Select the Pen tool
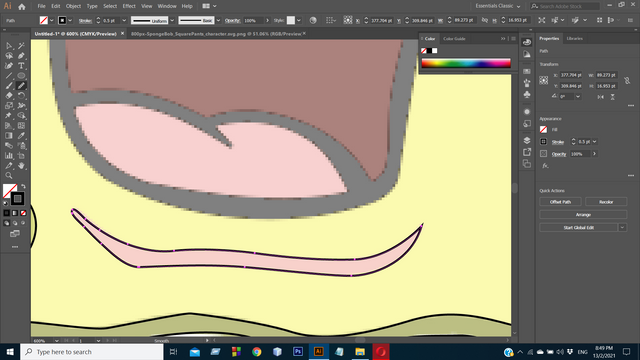 (x=21, y=56)
